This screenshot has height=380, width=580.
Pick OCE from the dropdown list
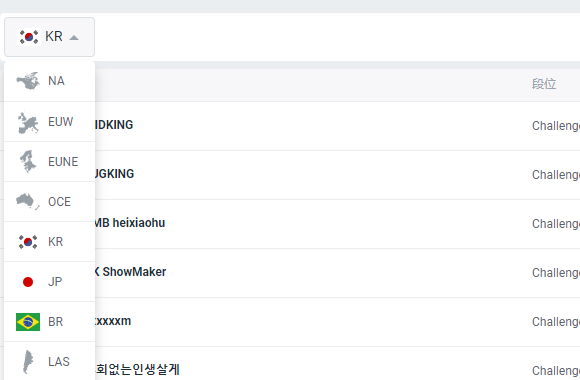pyautogui.click(x=50, y=202)
